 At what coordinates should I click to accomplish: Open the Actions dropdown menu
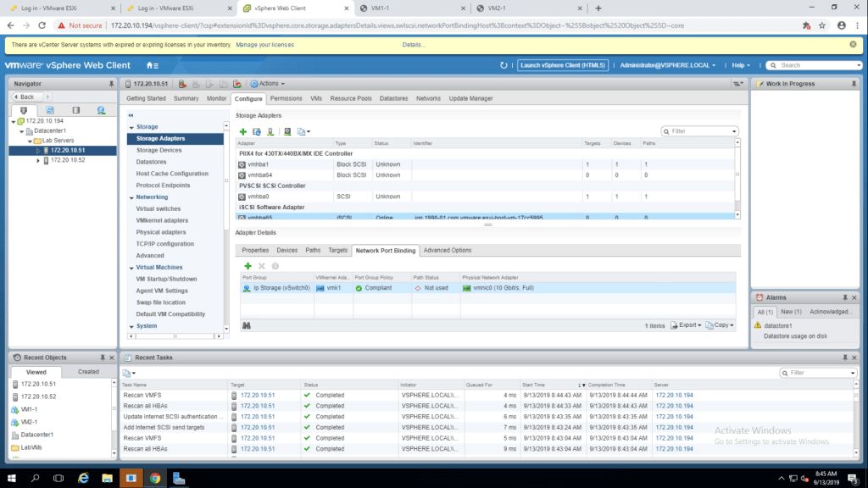[x=268, y=84]
